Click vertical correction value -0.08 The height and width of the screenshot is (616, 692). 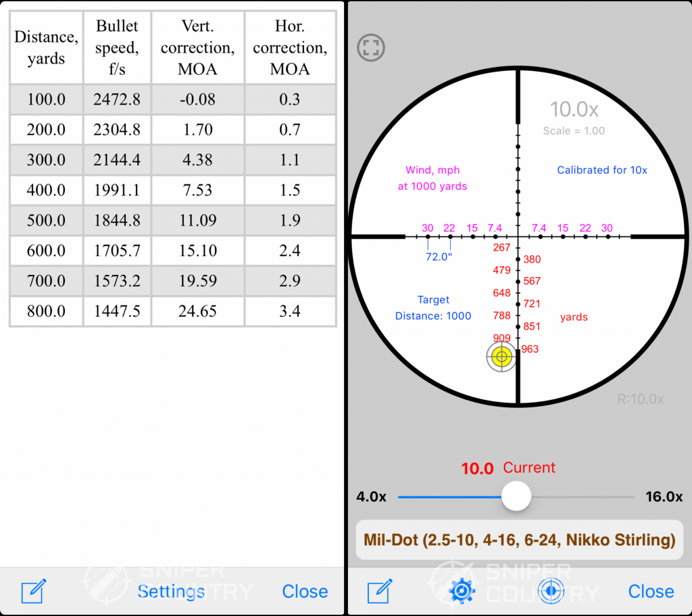[x=198, y=99]
